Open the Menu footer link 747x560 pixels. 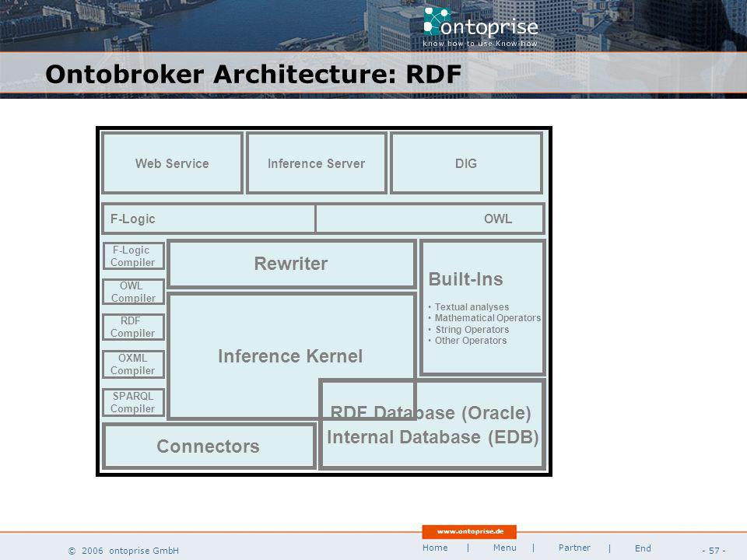coord(504,548)
